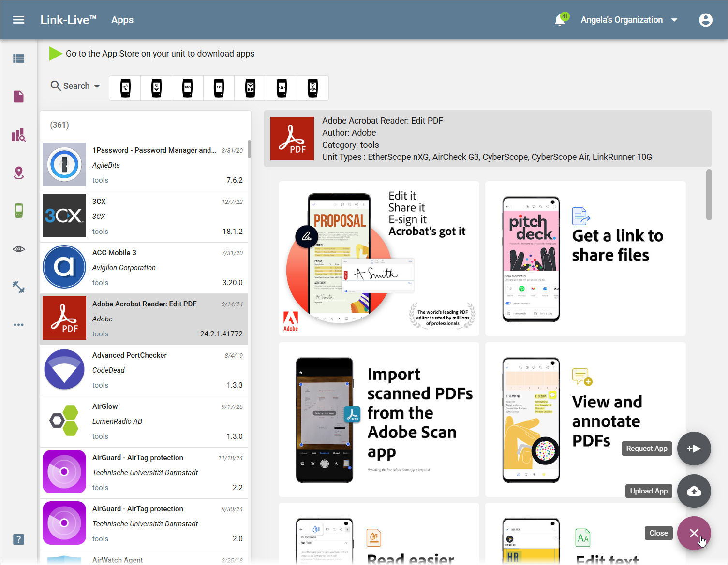Viewport: 728px width, 565px height.
Task: Open the help question mark icon
Action: point(18,539)
